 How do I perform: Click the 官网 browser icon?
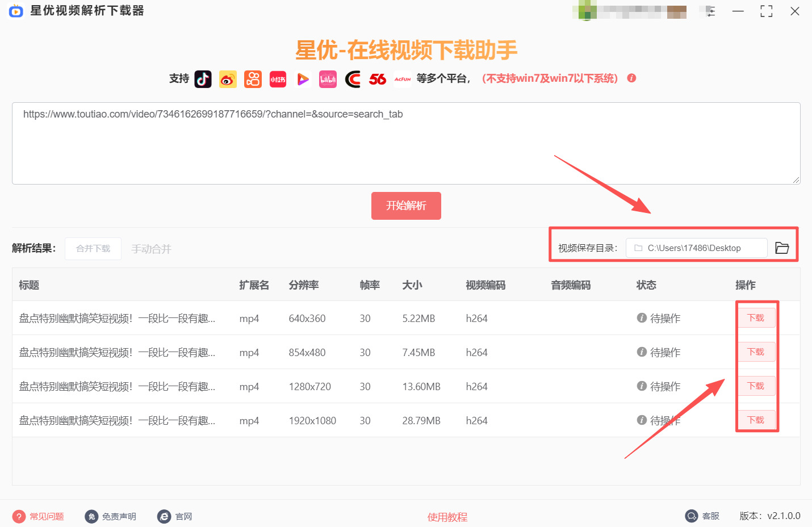[164, 516]
